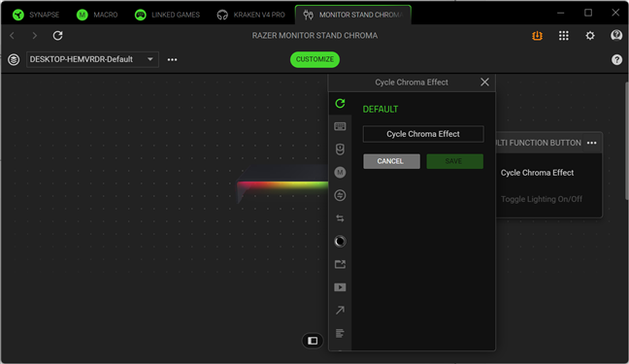Switch to the Kraken V4 Pro tab
629x364 pixels.
[x=250, y=15]
